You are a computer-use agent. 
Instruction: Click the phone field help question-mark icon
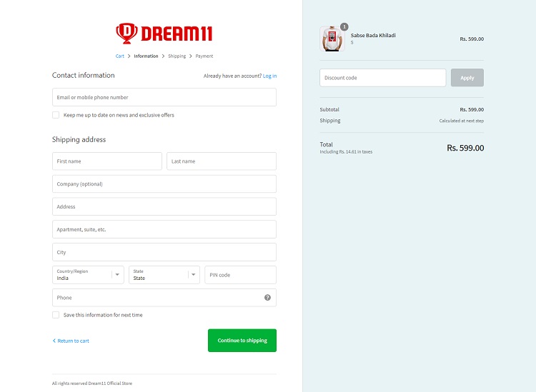268,298
